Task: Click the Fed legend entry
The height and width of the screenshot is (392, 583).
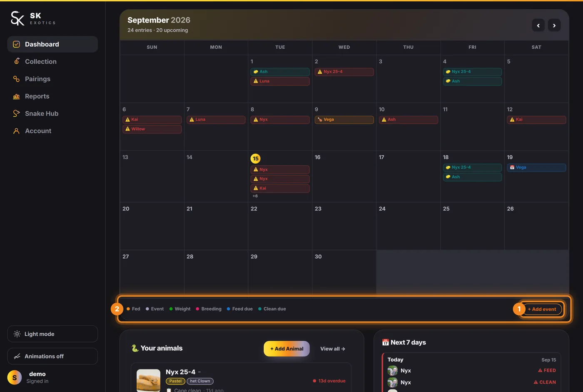Action: click(x=133, y=309)
